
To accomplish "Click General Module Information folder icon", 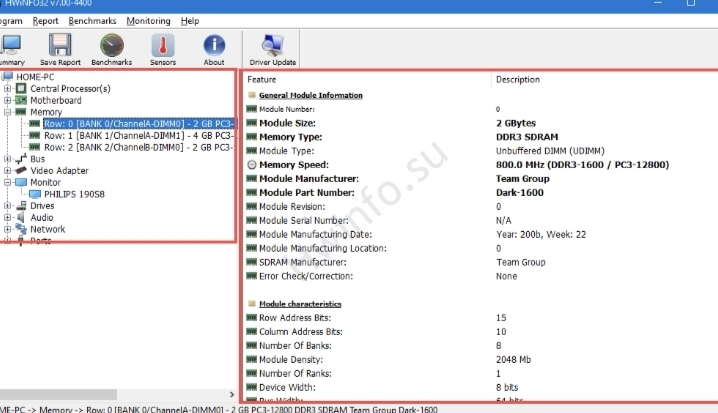I will pyautogui.click(x=251, y=95).
